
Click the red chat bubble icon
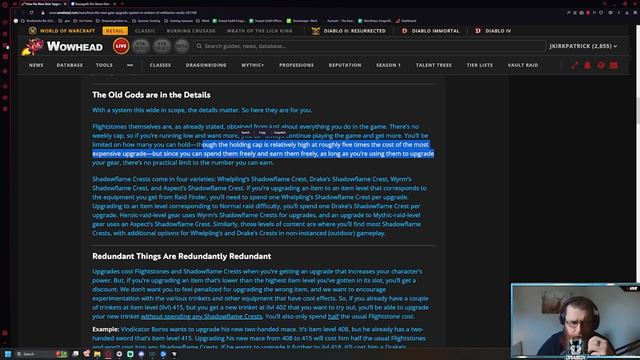[x=601, y=65]
